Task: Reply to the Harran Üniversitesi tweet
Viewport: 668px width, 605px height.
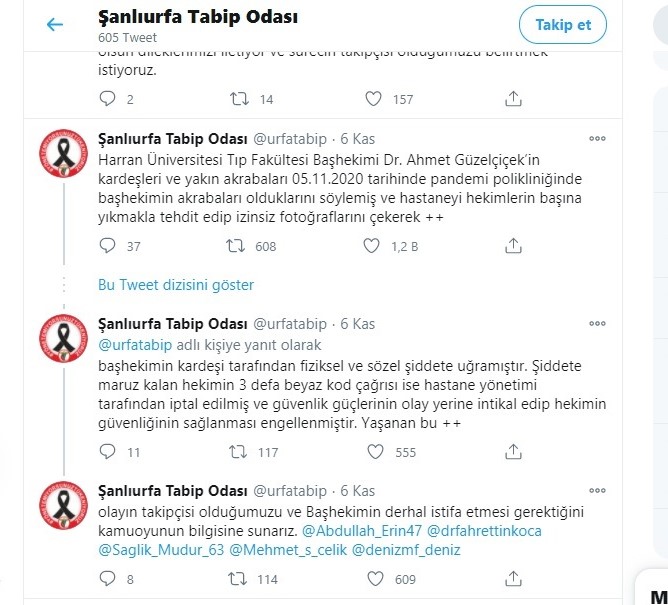Action: click(x=107, y=246)
